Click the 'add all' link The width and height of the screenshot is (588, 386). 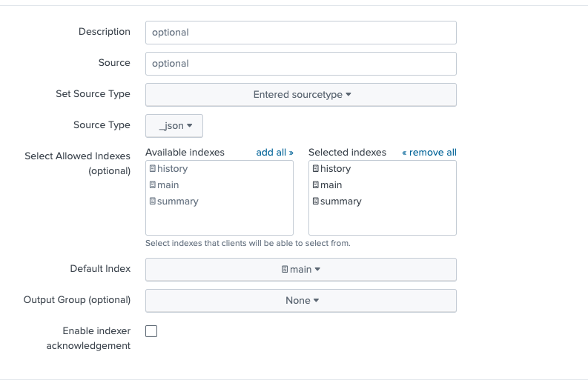pos(274,153)
